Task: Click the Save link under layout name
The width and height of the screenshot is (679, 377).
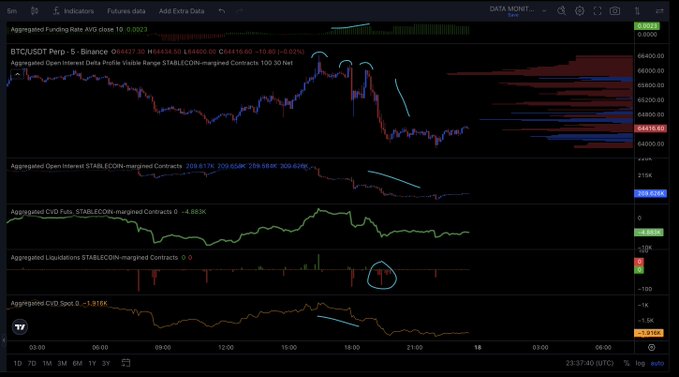Action: coord(513,15)
